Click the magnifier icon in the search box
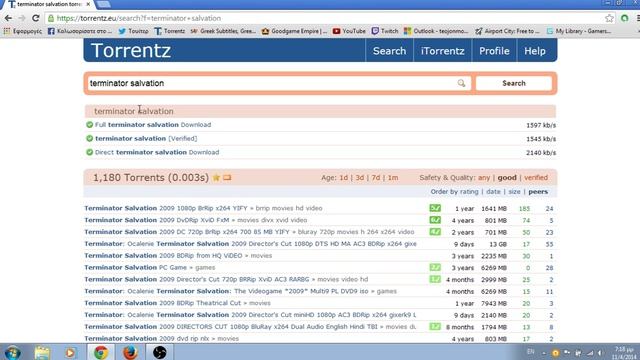 (461, 83)
